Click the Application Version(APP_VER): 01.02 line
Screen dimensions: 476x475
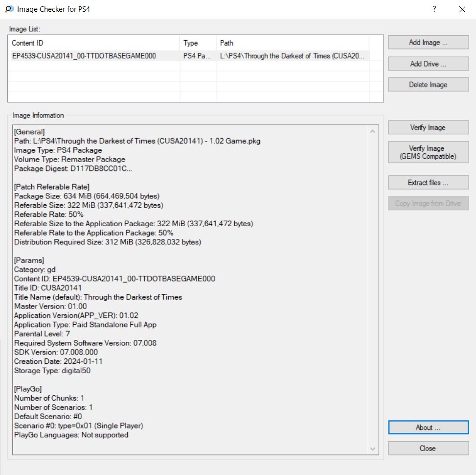pos(76,315)
